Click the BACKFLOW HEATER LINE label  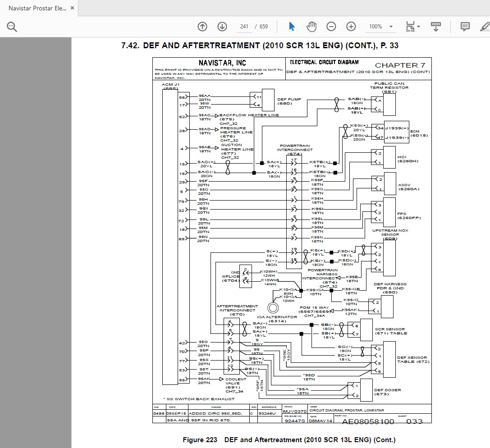pos(249,115)
